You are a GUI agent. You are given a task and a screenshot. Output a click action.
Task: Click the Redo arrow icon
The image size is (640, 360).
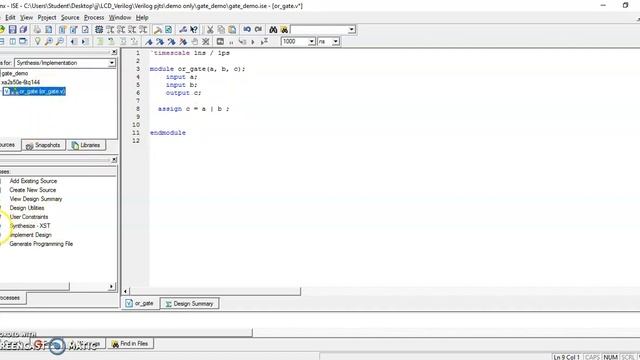click(x=258, y=29)
